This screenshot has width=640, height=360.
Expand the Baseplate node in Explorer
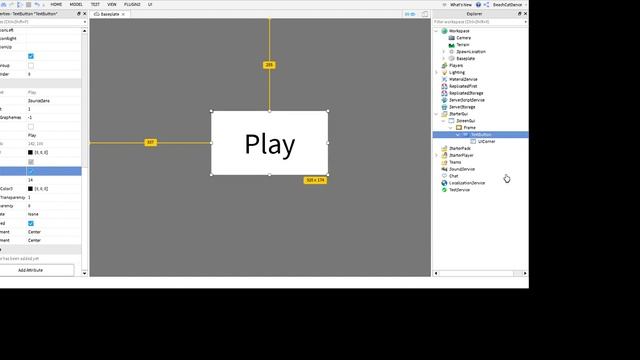pyautogui.click(x=444, y=59)
